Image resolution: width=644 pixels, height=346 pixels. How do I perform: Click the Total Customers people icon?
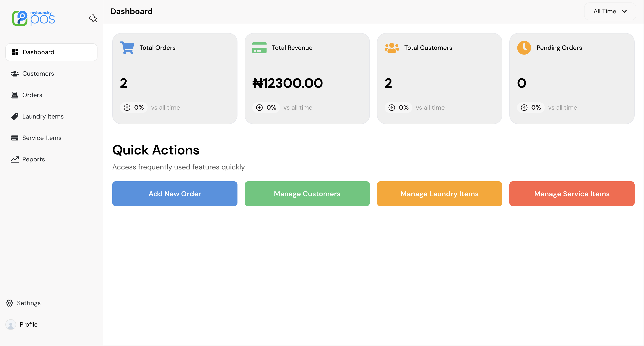[x=392, y=47]
